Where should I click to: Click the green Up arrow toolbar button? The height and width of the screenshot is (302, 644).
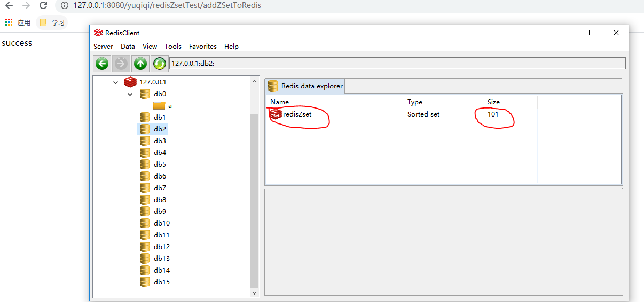point(140,64)
